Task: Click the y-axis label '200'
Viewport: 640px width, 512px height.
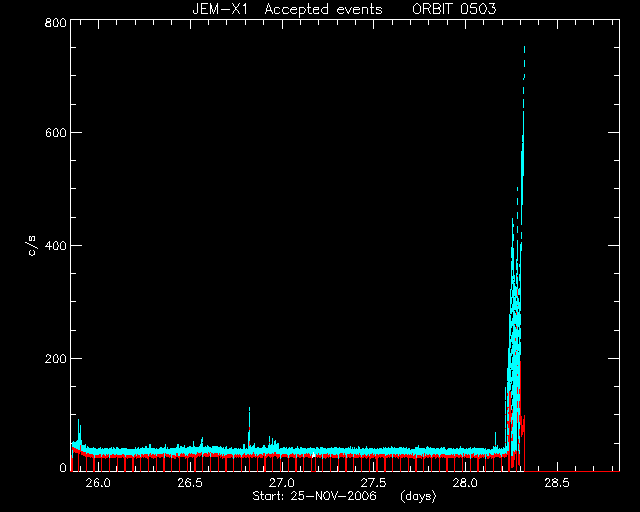Action: (x=56, y=359)
